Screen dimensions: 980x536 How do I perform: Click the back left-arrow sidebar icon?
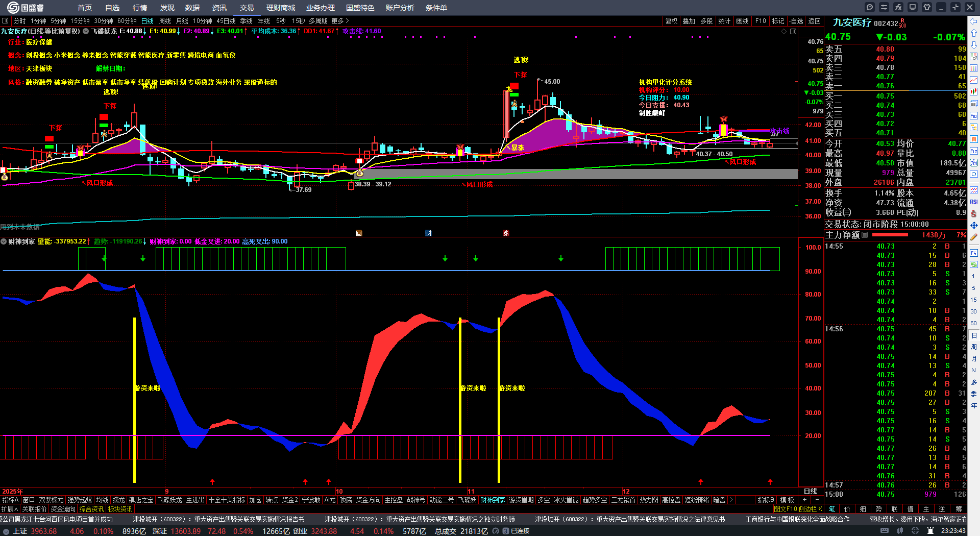point(974,21)
